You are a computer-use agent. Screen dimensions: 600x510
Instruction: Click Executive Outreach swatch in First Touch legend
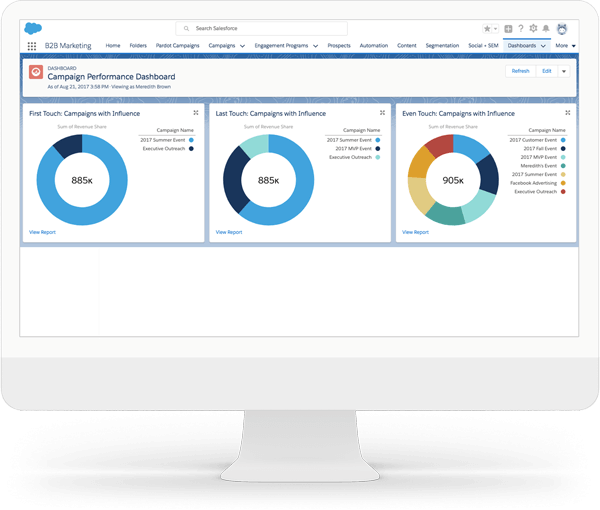tap(191, 148)
